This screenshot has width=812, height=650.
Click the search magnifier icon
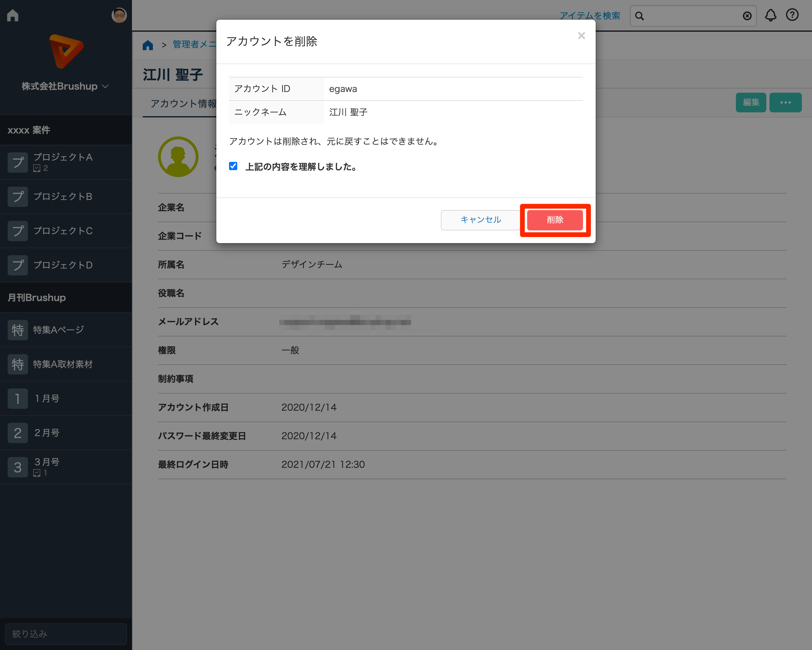[639, 16]
